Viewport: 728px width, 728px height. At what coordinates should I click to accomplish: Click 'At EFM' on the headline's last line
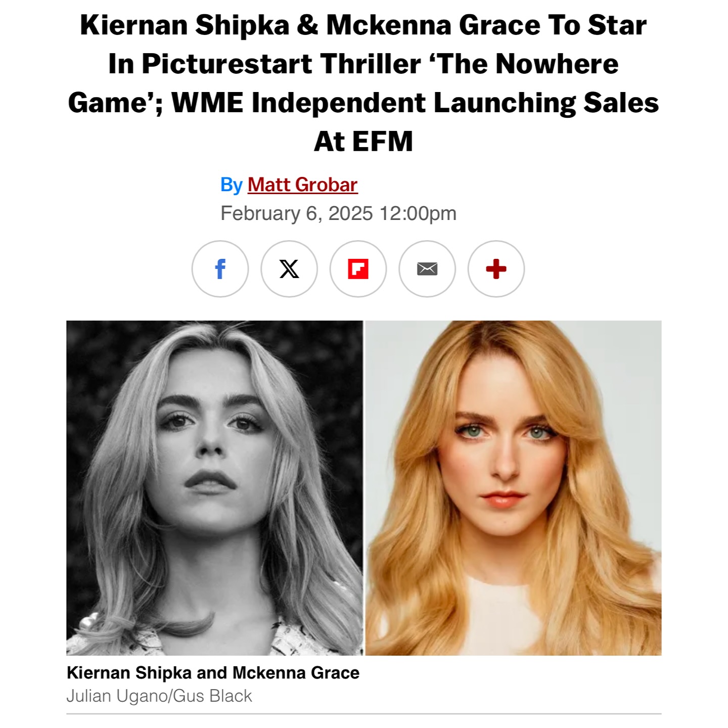[363, 141]
